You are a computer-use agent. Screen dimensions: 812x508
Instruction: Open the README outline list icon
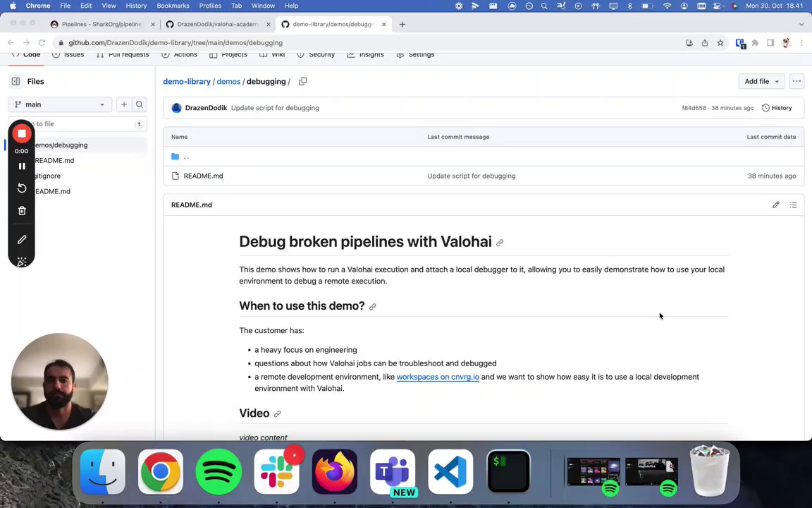coord(793,205)
